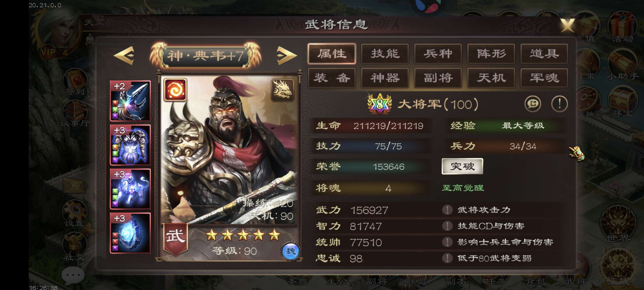Viewport: 644px width, 290px height.
Task: Show info for 武将攻击力 stat
Action: [447, 210]
